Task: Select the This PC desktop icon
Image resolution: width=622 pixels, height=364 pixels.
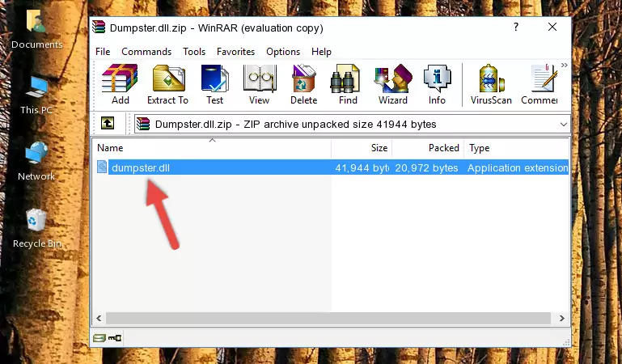Action: point(36,95)
